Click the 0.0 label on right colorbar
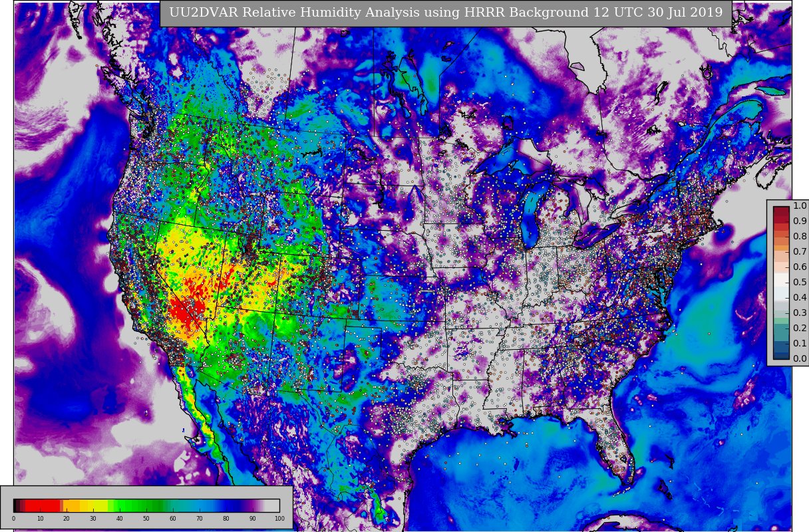809x532 pixels. click(x=800, y=358)
